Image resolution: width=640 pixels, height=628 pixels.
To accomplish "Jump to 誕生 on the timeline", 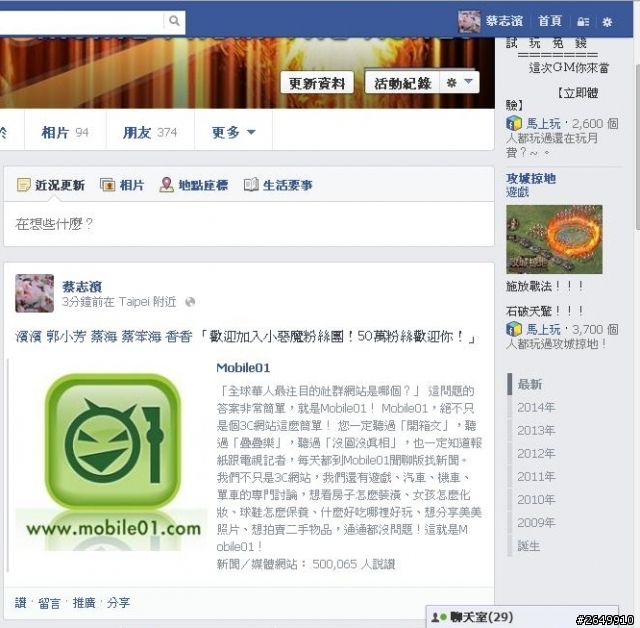I will [x=529, y=546].
